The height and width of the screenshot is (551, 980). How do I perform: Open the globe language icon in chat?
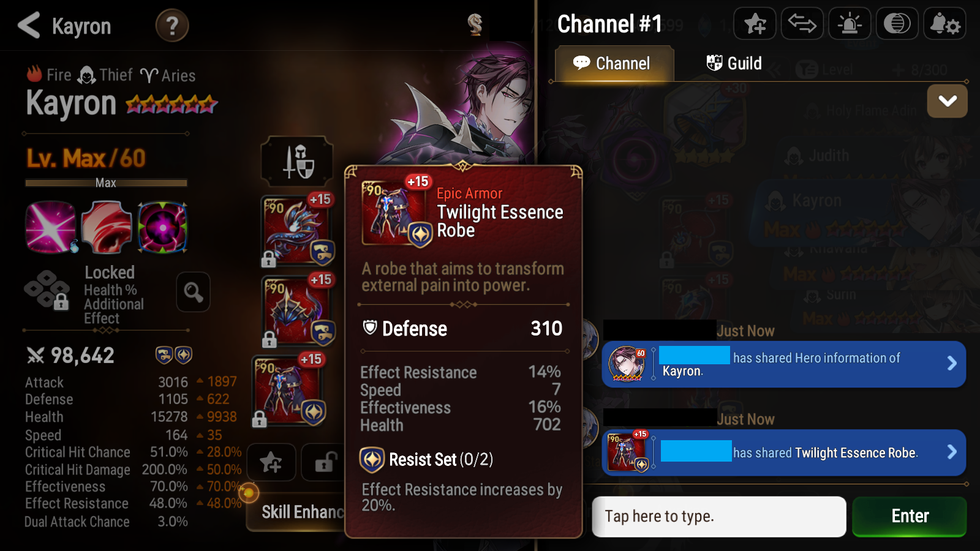(x=897, y=24)
